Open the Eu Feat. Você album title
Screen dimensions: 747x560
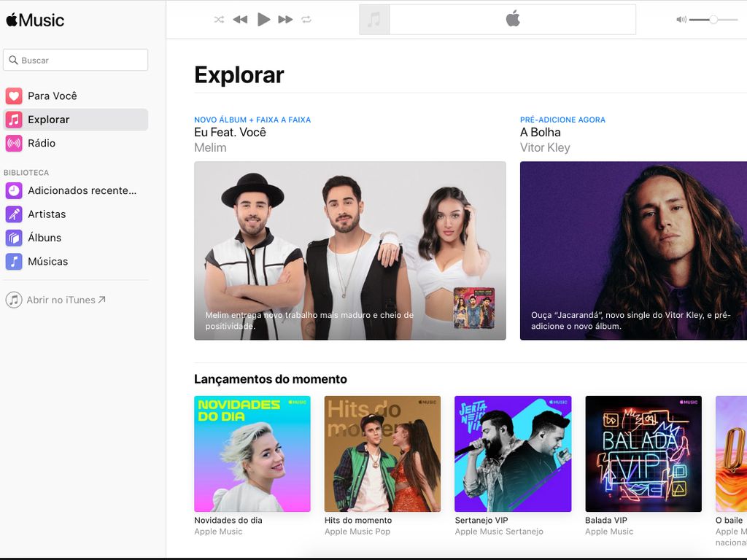click(x=230, y=133)
